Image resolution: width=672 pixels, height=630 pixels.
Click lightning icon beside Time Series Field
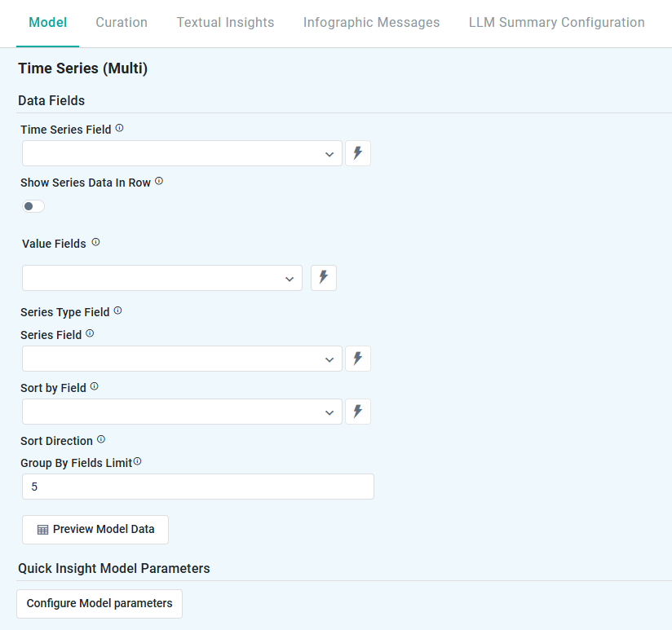click(357, 153)
